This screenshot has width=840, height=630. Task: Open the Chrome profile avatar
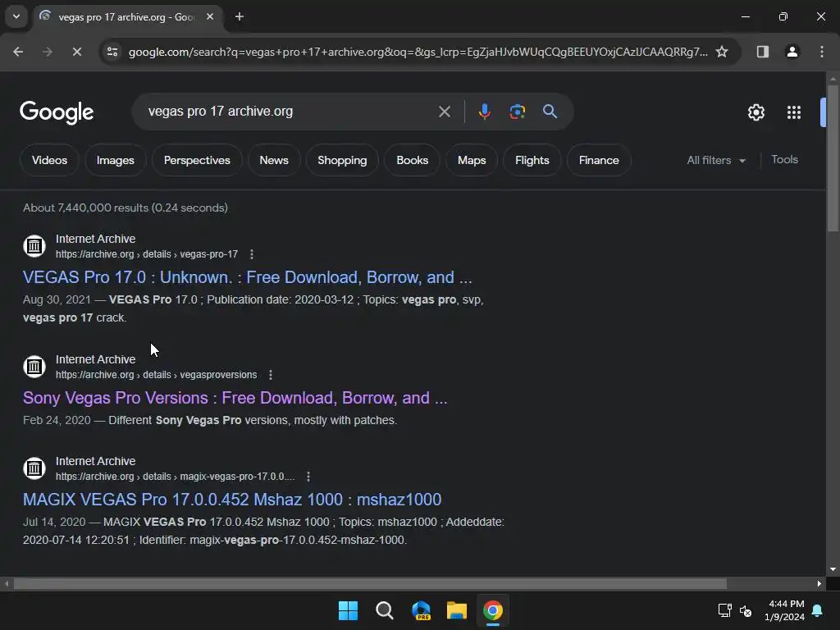click(x=792, y=52)
